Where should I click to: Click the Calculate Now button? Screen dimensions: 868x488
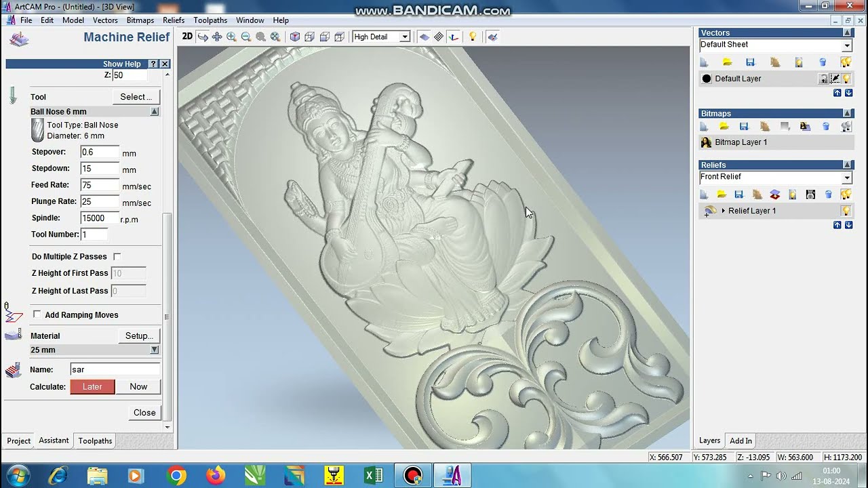(x=138, y=386)
